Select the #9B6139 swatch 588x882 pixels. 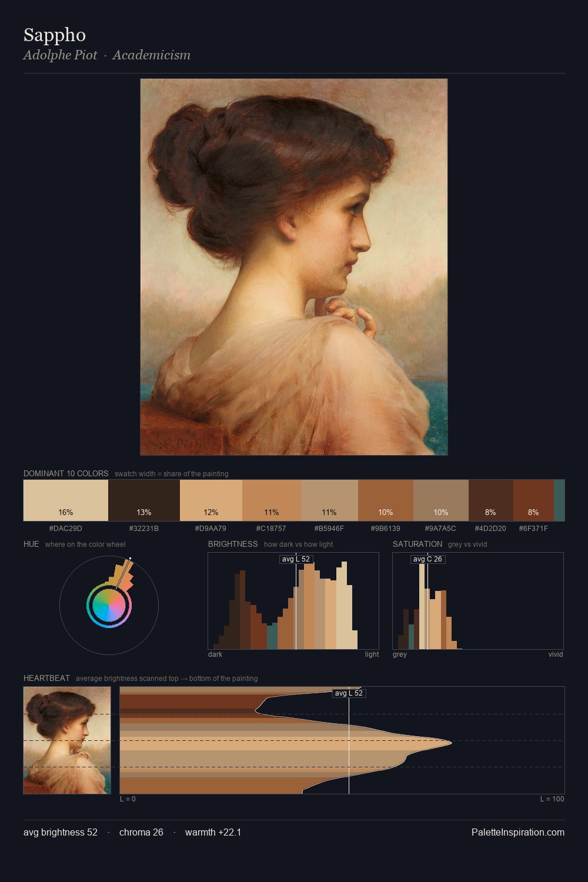(386, 500)
